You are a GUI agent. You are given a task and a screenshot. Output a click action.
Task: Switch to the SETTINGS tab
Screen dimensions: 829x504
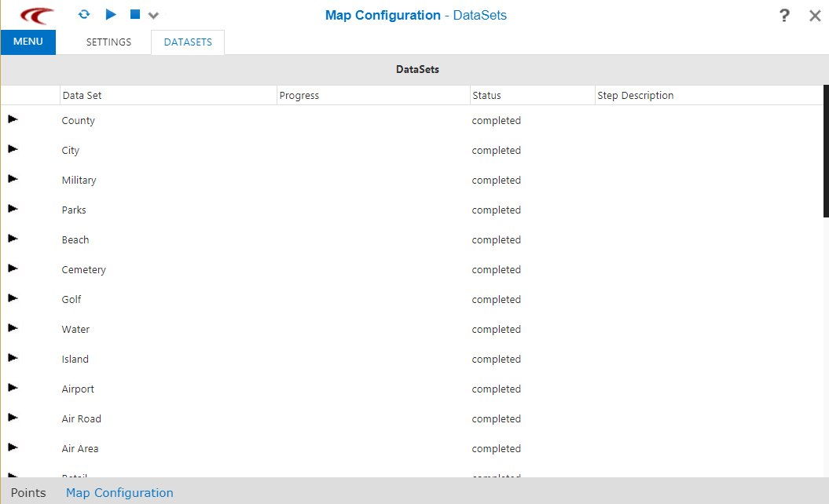pyautogui.click(x=108, y=42)
